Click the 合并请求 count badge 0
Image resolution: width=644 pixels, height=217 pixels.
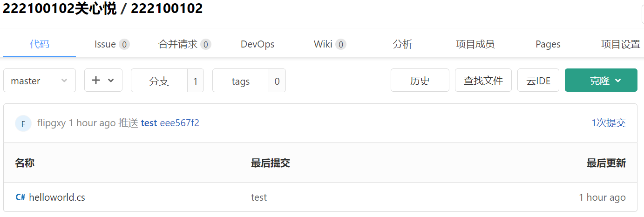click(x=206, y=44)
